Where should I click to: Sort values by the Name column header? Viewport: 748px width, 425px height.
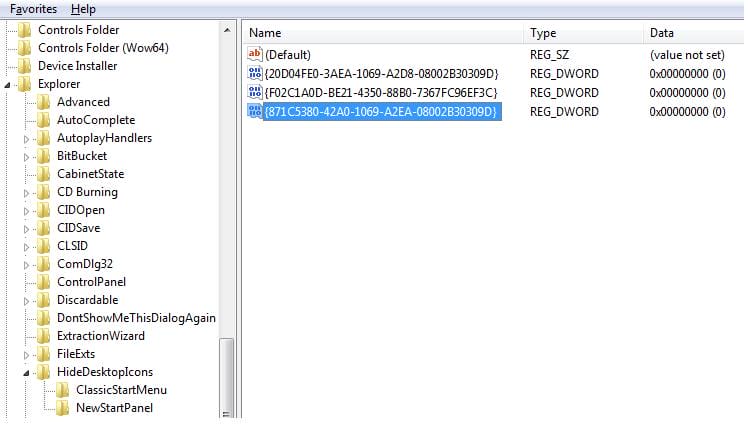click(380, 33)
